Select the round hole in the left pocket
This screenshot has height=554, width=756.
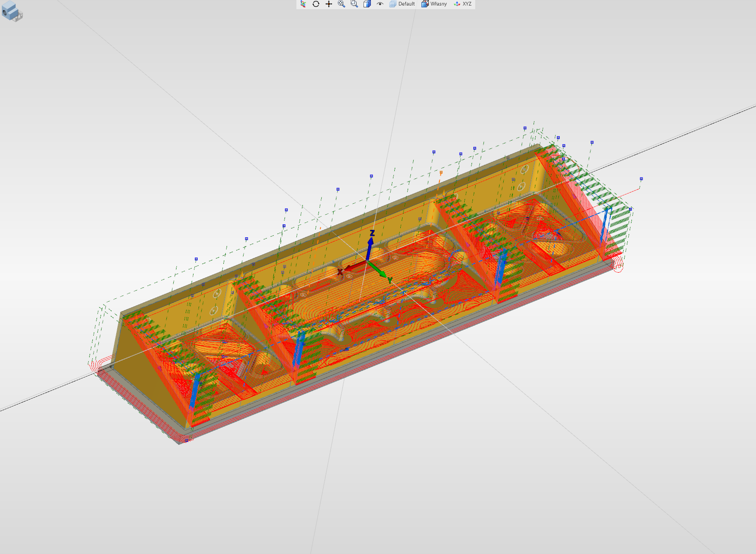coord(264,368)
